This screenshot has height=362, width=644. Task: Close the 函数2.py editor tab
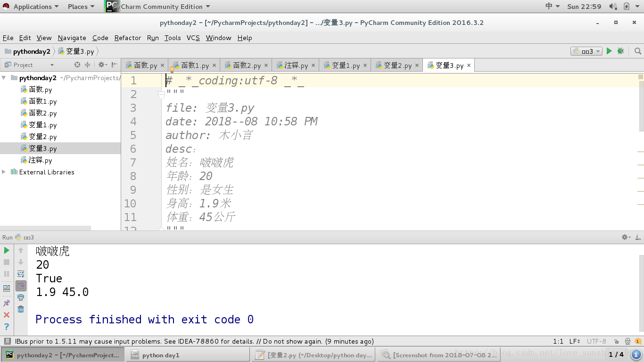coord(266,66)
